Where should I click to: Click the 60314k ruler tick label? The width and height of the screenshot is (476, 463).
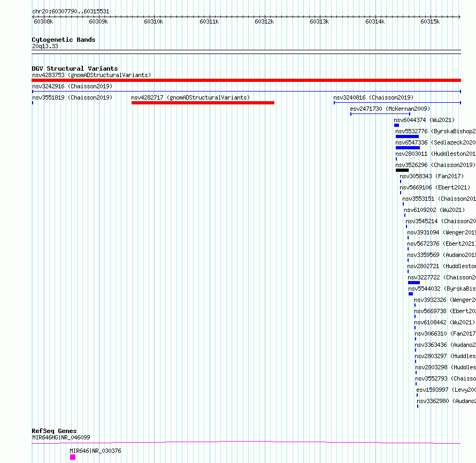point(375,22)
